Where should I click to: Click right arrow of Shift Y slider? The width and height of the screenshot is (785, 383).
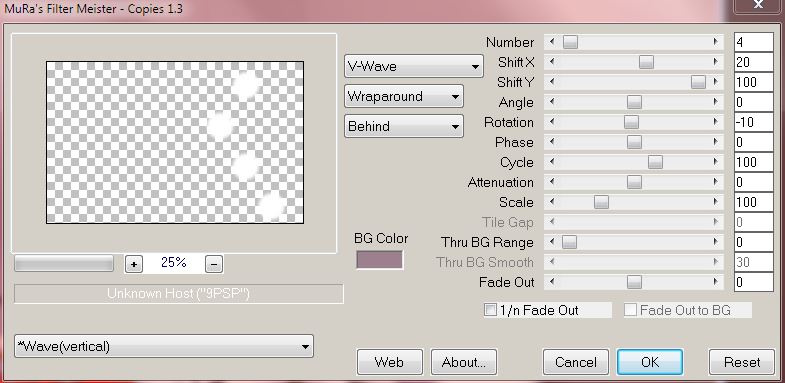click(716, 82)
